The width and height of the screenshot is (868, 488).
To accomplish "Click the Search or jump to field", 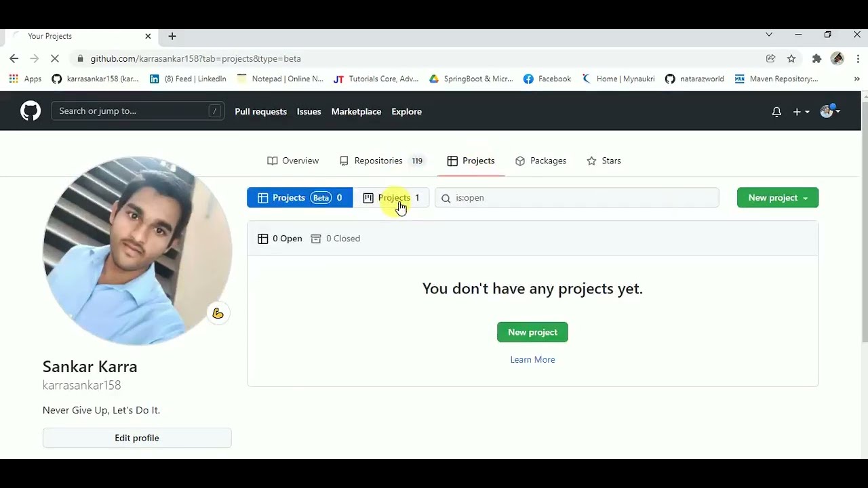I will pyautogui.click(x=138, y=111).
